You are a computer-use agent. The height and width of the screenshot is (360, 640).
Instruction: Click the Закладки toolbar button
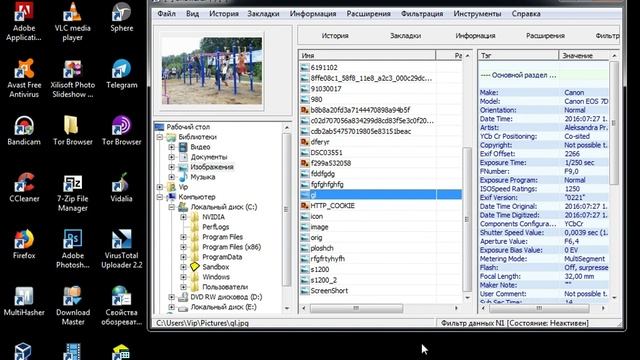tap(405, 36)
